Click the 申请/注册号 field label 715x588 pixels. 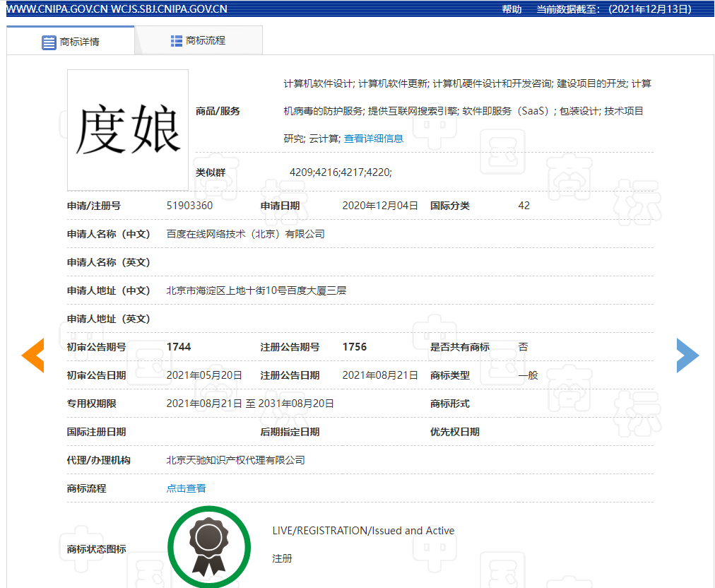point(94,206)
